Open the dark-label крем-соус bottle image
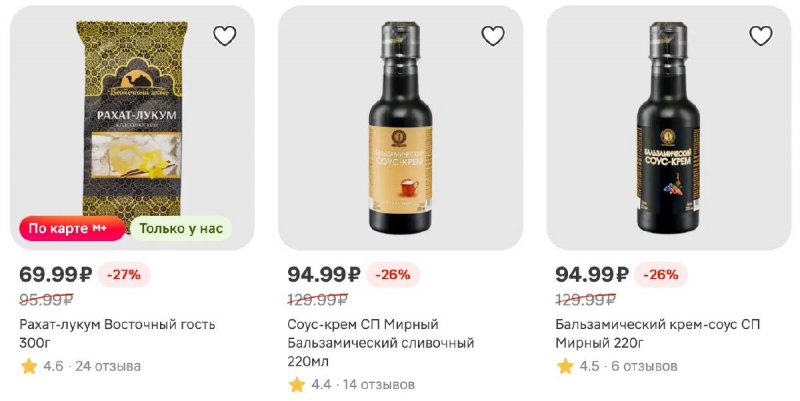The height and width of the screenshot is (401, 800). coord(668,125)
